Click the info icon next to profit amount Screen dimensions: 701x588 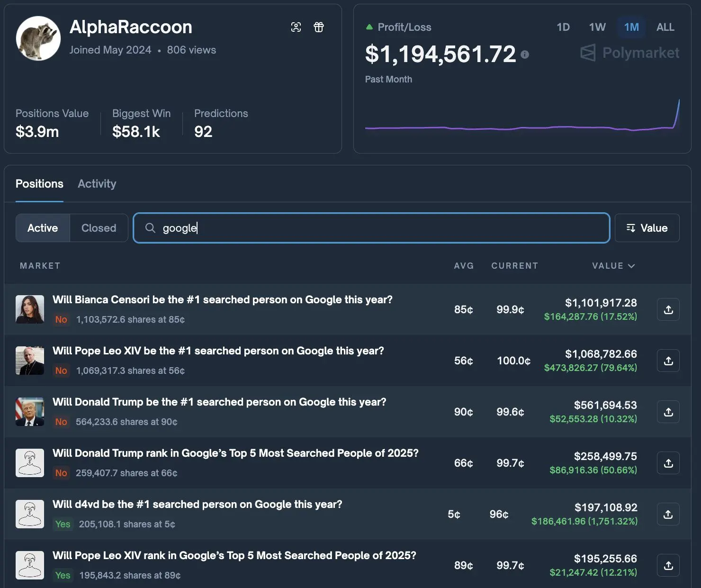click(525, 54)
